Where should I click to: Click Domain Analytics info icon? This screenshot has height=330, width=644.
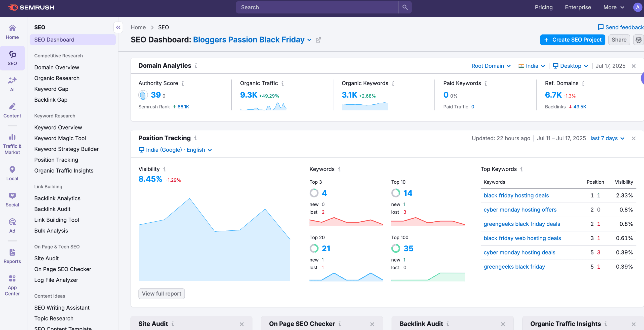pos(196,66)
